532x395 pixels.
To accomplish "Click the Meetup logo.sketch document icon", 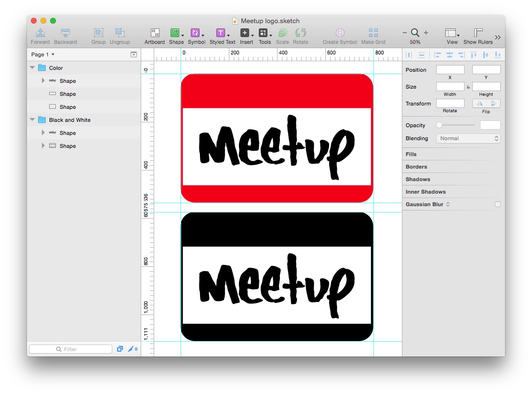I will (235, 21).
